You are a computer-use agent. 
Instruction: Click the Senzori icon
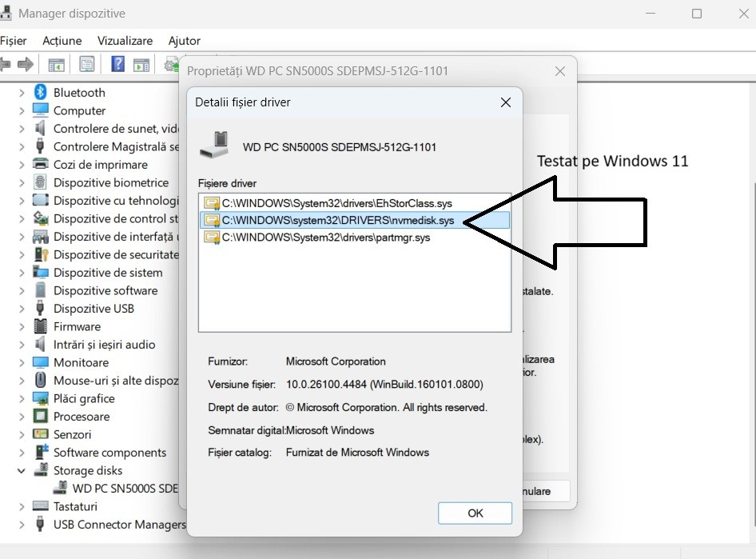tap(41, 434)
